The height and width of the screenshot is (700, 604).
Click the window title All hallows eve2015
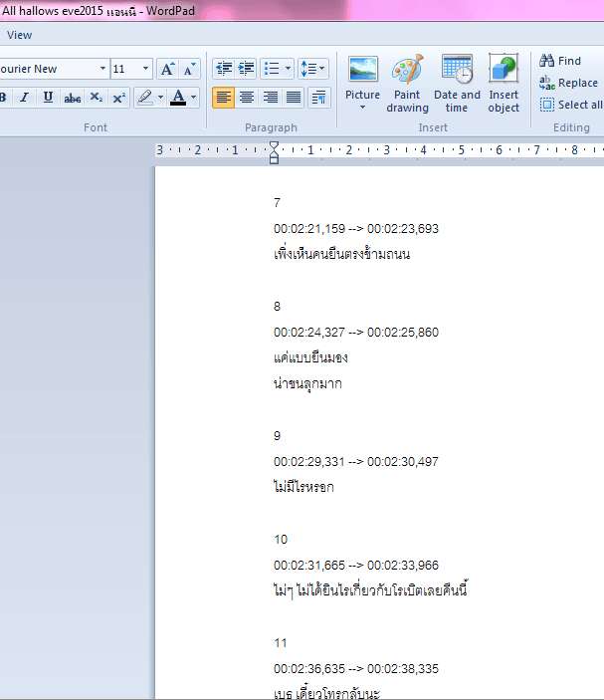(x=52, y=11)
